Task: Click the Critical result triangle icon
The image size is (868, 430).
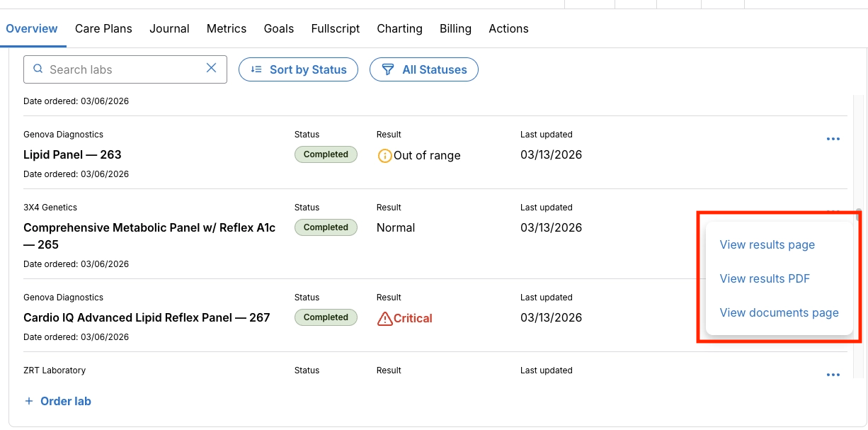Action: (384, 319)
